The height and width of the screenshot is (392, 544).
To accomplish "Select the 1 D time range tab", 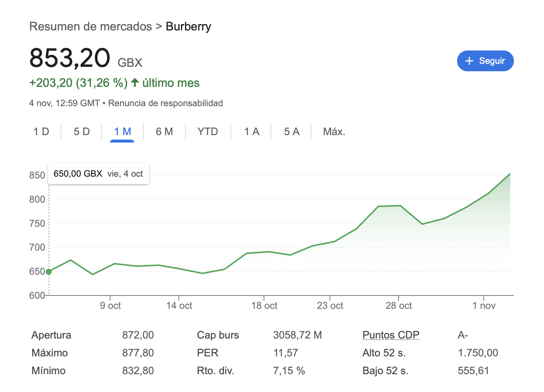I will coord(41,131).
